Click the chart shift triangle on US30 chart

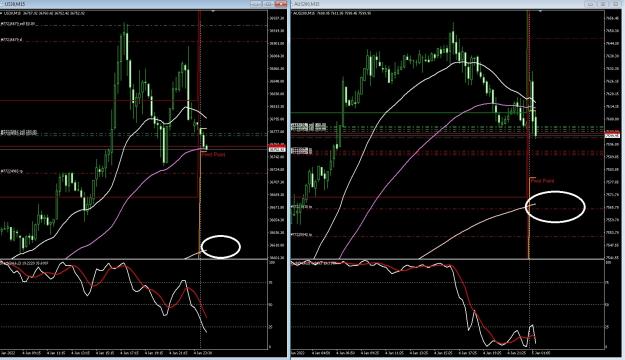213,12
